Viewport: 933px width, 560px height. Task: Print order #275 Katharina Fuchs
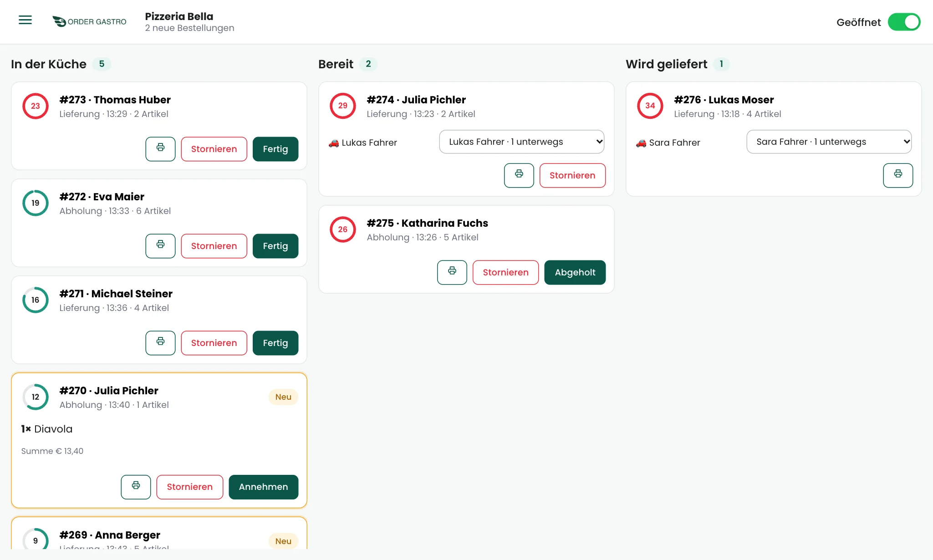pos(452,272)
